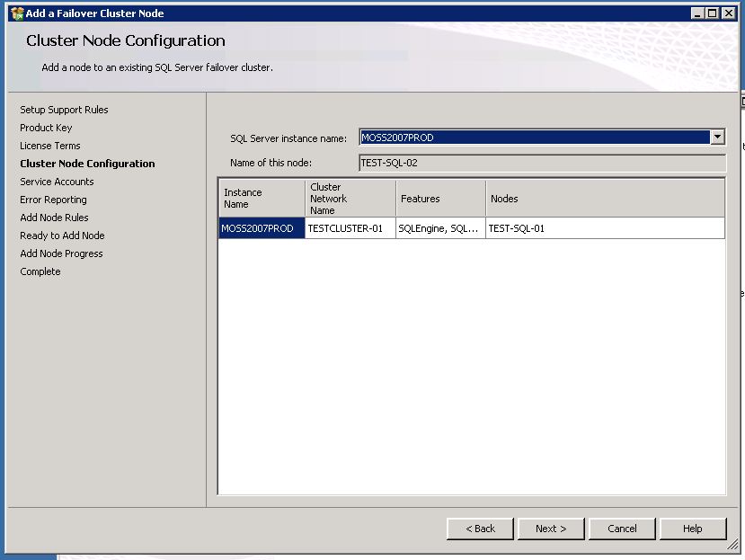745x560 pixels.
Task: Click the Next button
Action: tap(551, 529)
